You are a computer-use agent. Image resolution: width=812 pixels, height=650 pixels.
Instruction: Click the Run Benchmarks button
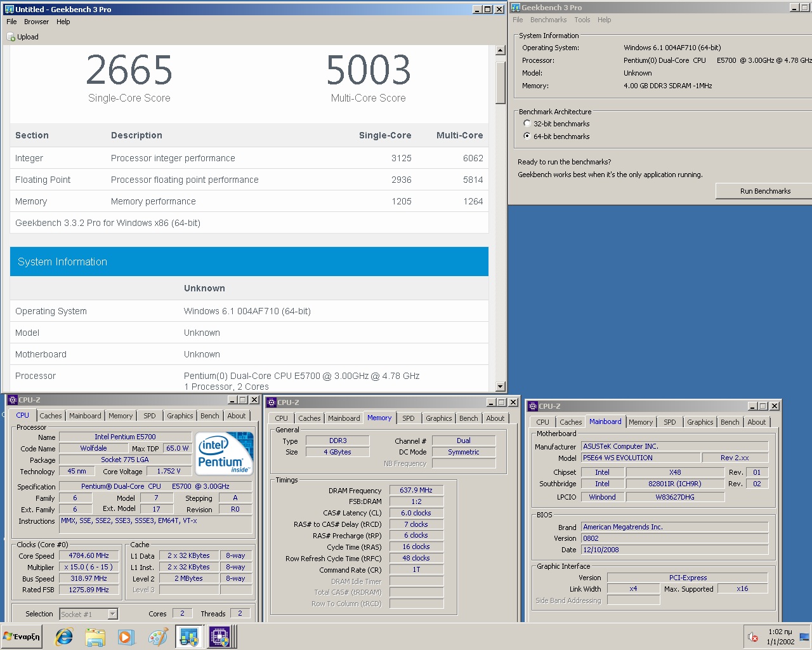coord(765,191)
